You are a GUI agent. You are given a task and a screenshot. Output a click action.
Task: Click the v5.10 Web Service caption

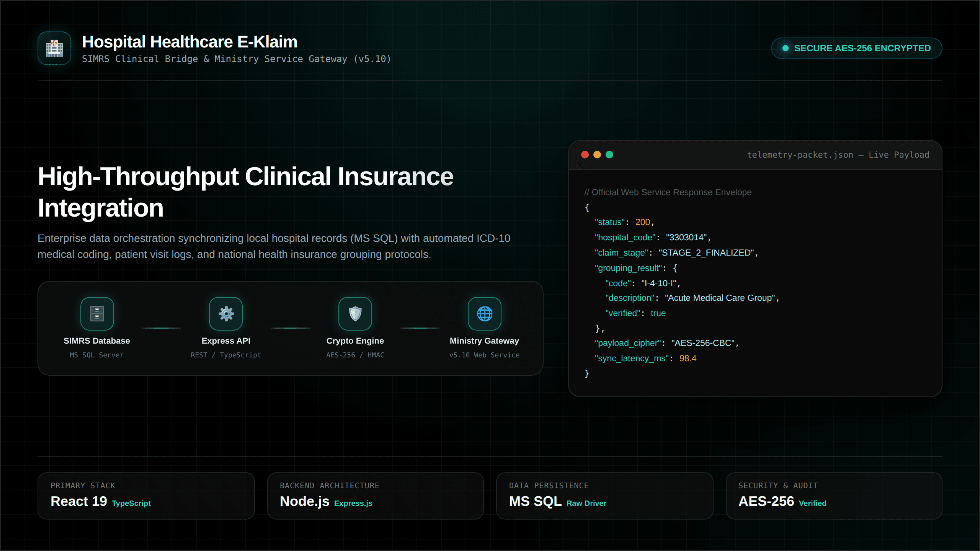pyautogui.click(x=484, y=355)
